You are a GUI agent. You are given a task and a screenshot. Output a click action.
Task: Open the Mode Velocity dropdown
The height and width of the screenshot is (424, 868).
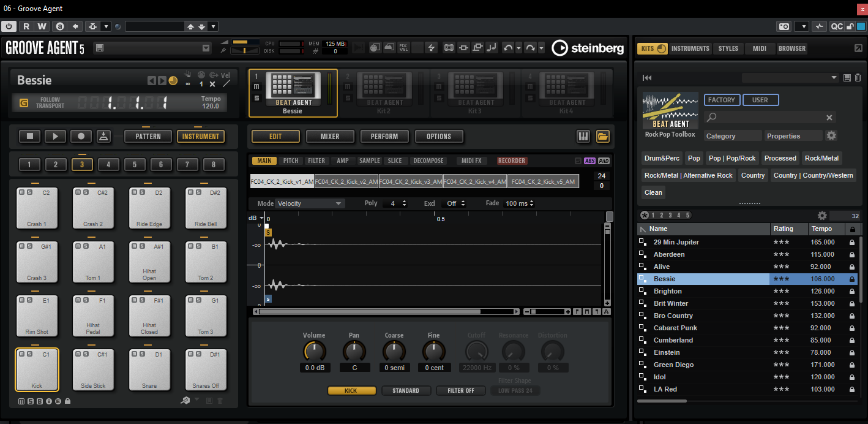coord(309,203)
